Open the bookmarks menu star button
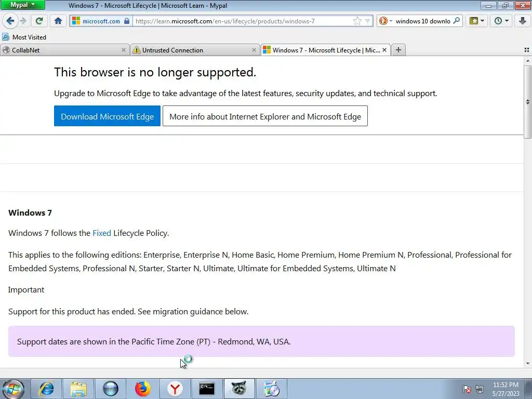 point(476,21)
